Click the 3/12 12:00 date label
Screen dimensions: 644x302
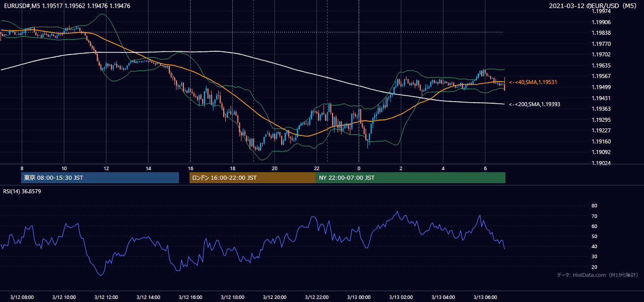tap(106, 297)
